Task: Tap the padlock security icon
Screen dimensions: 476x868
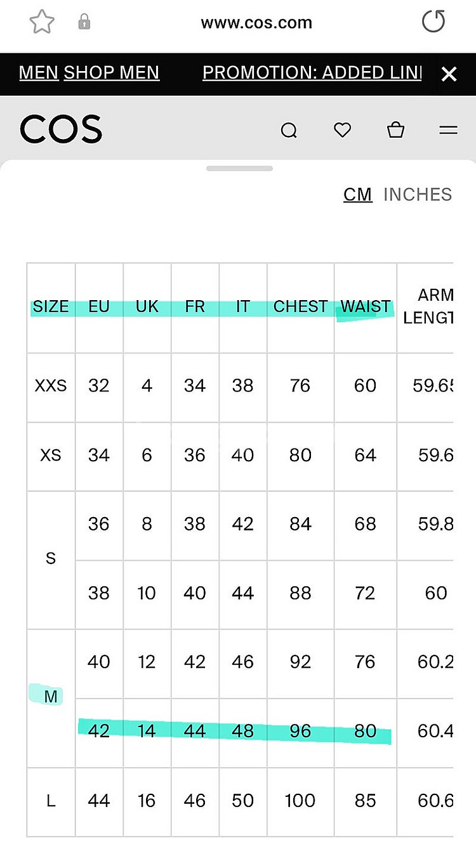Action: point(84,23)
